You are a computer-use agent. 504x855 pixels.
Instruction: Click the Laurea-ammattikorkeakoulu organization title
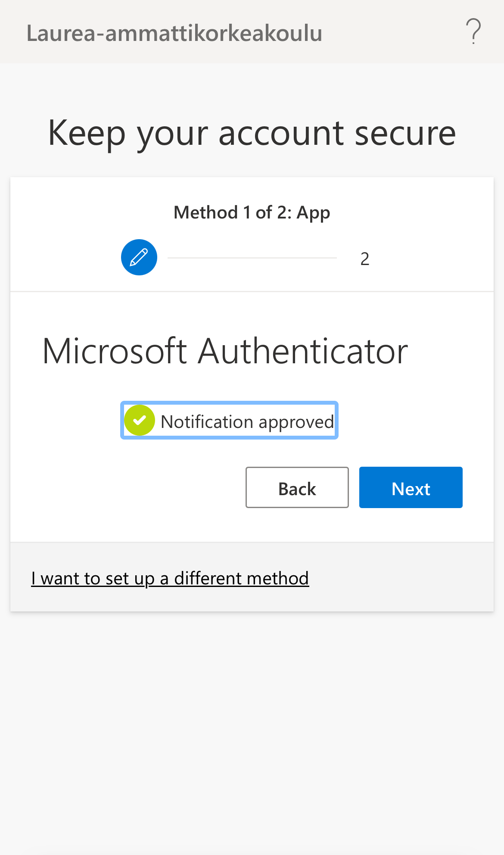click(174, 33)
